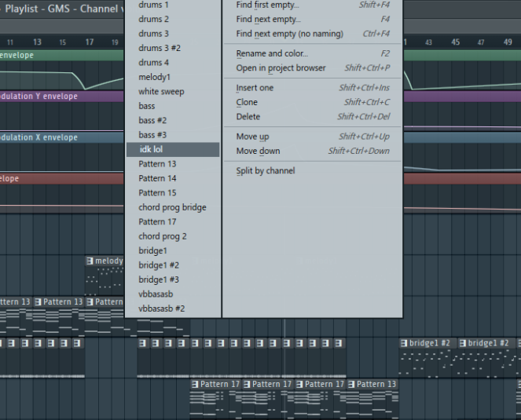Select the first Pattern 17 clip
521x420 pixels.
tap(216, 400)
